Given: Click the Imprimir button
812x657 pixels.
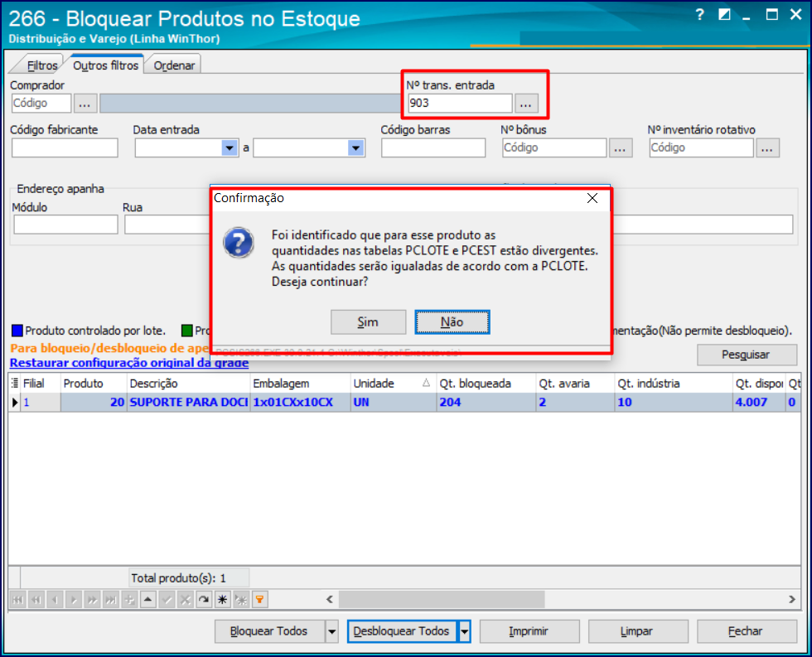Looking at the screenshot, I should pos(529,631).
